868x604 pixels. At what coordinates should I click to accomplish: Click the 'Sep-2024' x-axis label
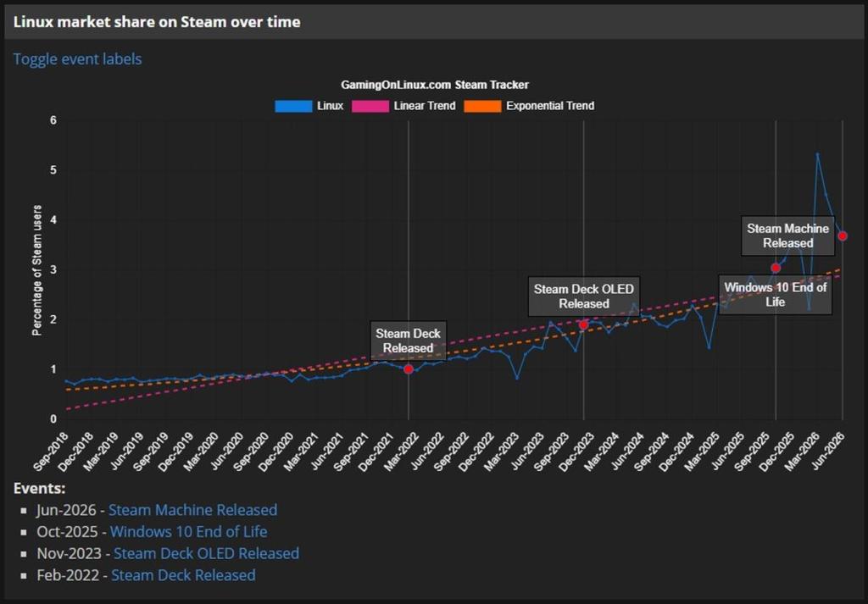[x=651, y=451]
